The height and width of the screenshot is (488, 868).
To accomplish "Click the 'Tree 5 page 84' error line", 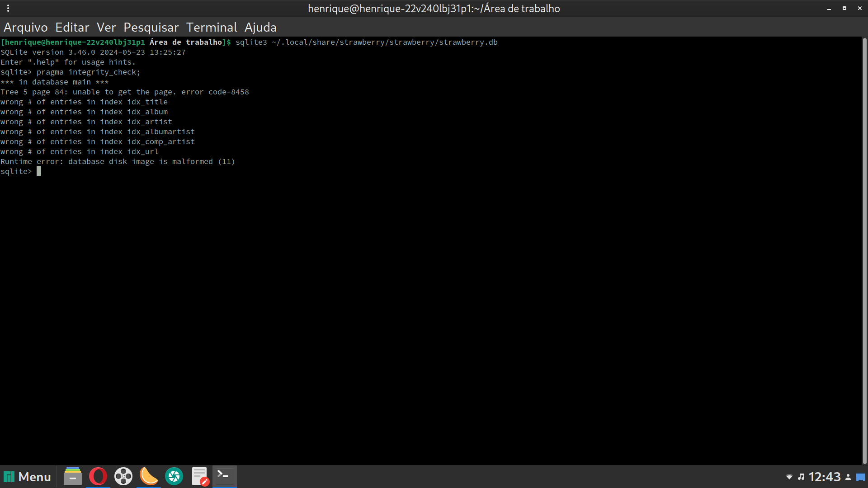I will tap(125, 92).
